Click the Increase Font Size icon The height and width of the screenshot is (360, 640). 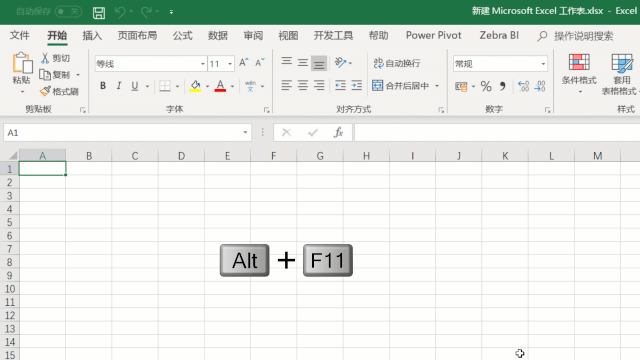click(244, 62)
